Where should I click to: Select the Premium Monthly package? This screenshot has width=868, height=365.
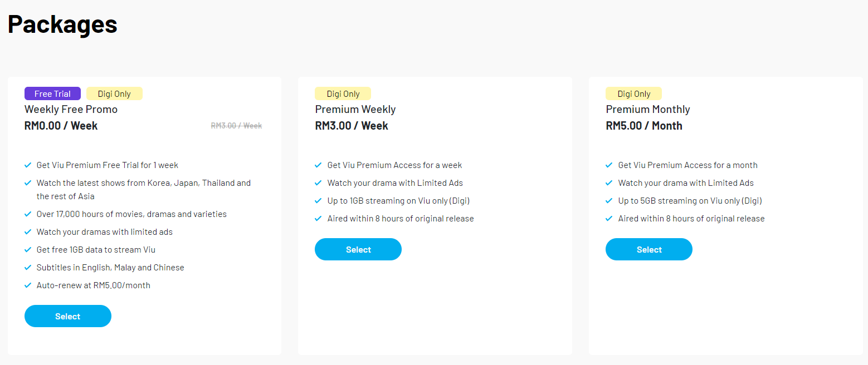649,249
